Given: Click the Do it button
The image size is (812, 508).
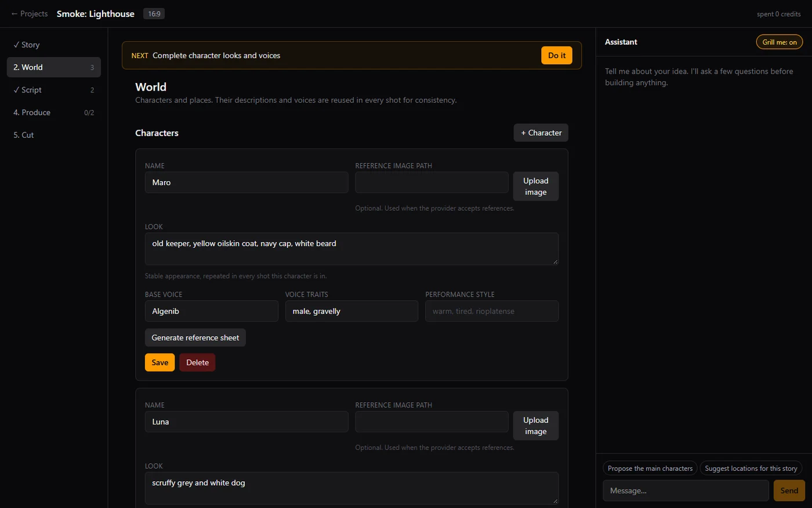Looking at the screenshot, I should pos(557,56).
